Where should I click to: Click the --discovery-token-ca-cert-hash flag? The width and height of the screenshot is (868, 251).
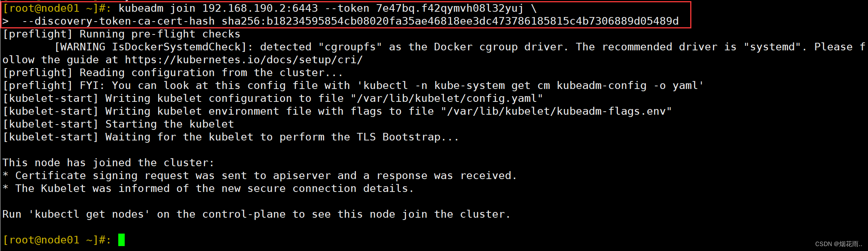pos(118,21)
